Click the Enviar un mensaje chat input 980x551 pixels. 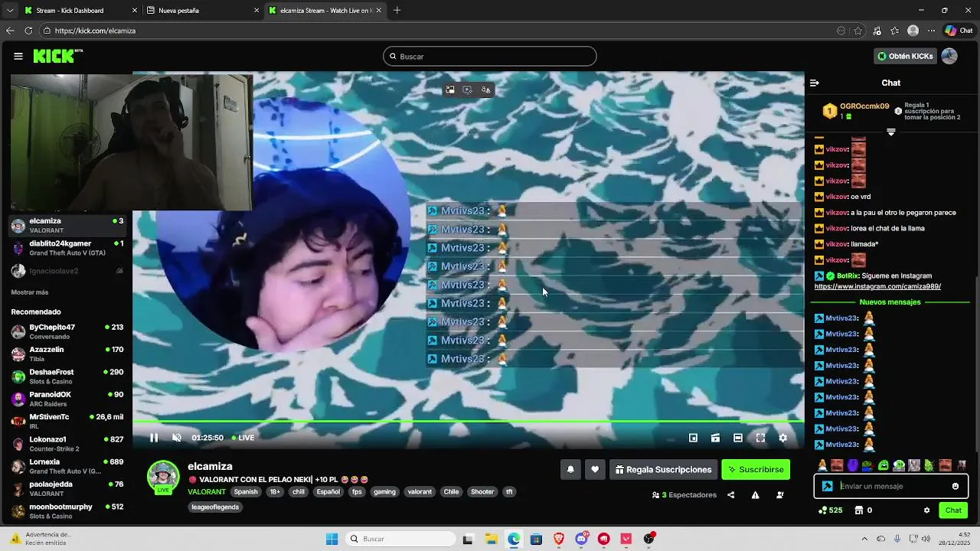891,486
